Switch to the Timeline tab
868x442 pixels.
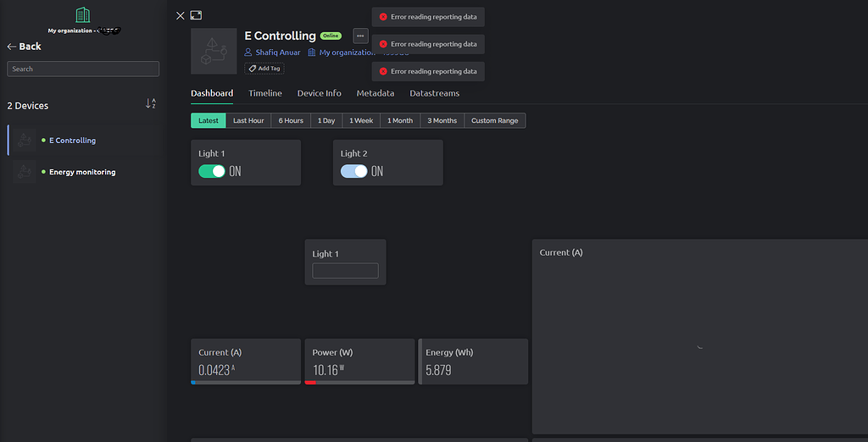[265, 93]
